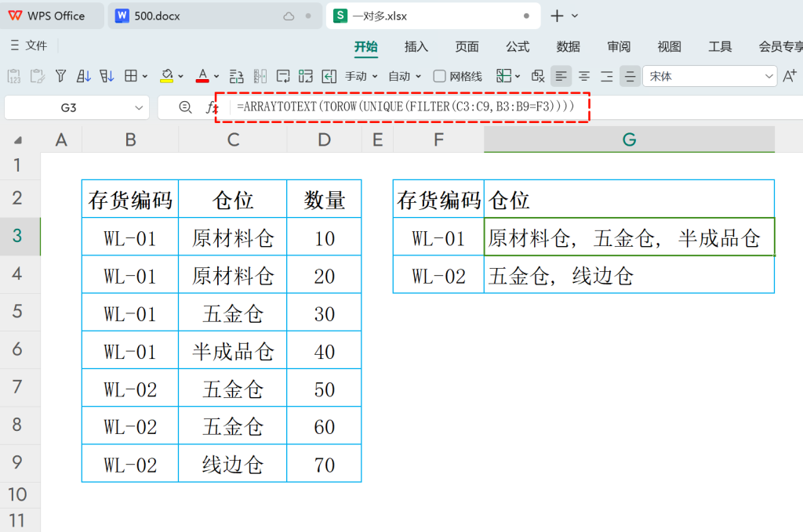Open the new tab dropdown chevron

[575, 16]
